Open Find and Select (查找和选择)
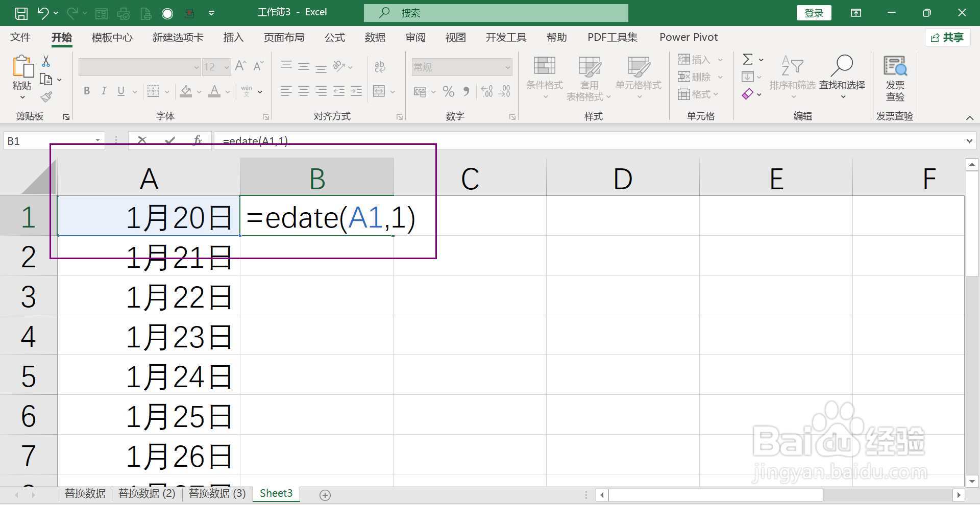 tap(842, 78)
